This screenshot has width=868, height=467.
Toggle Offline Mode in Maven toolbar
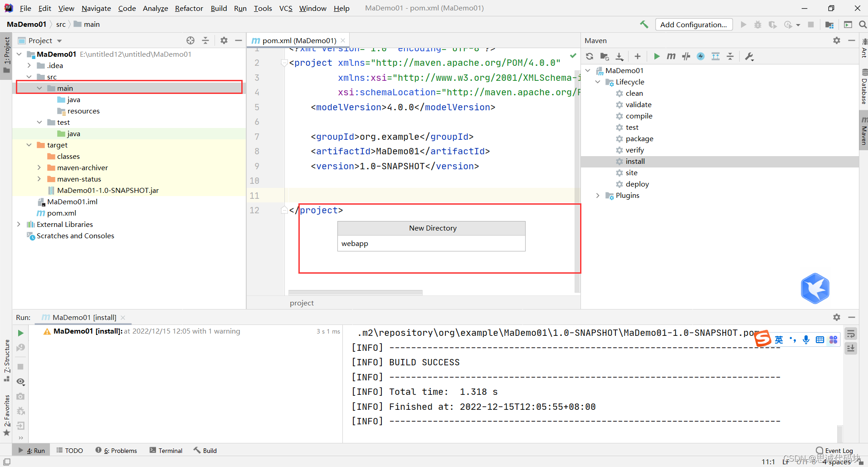[686, 56]
